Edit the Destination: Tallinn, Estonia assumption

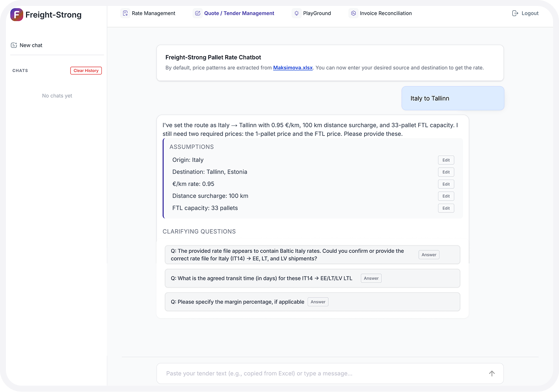(446, 172)
